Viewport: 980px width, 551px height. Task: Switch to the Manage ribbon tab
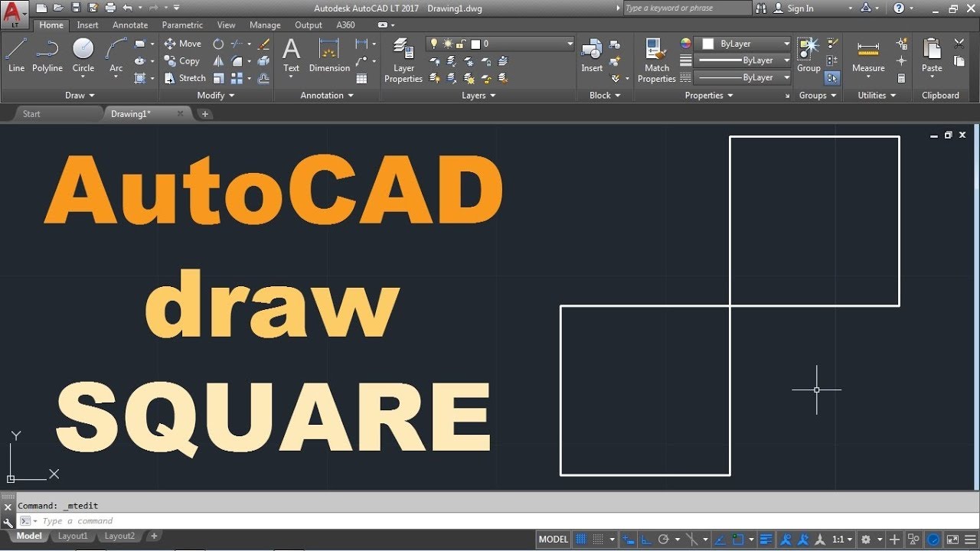tap(265, 25)
